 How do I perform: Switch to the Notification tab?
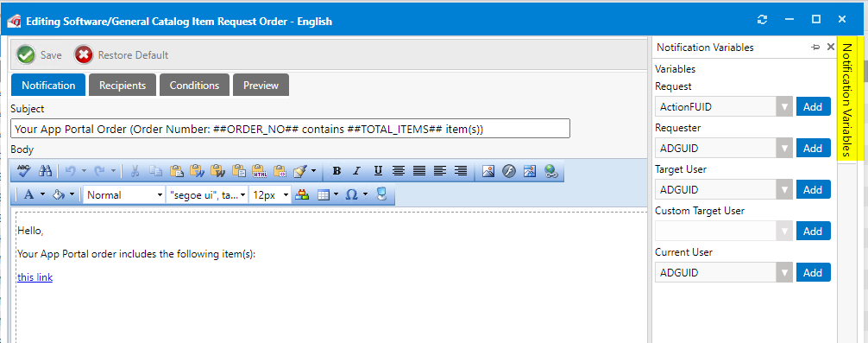(48, 86)
